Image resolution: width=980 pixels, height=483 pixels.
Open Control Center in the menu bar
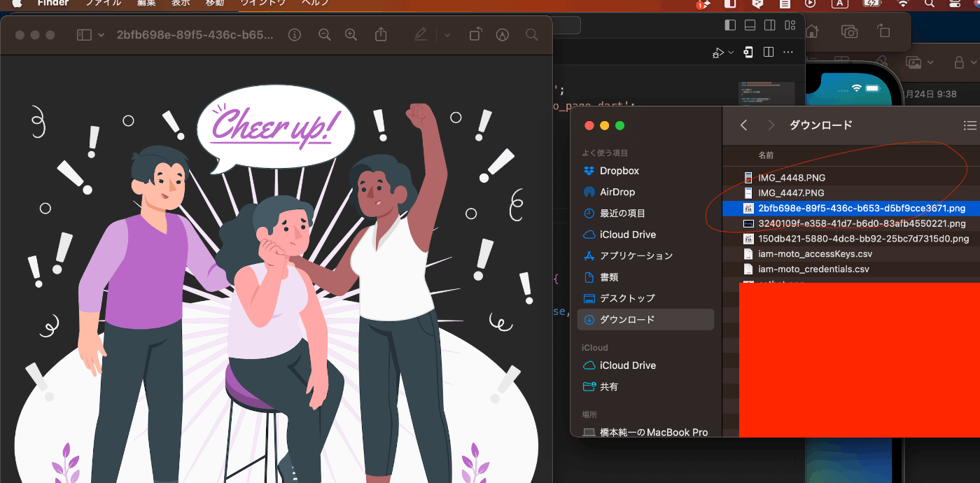point(954,3)
